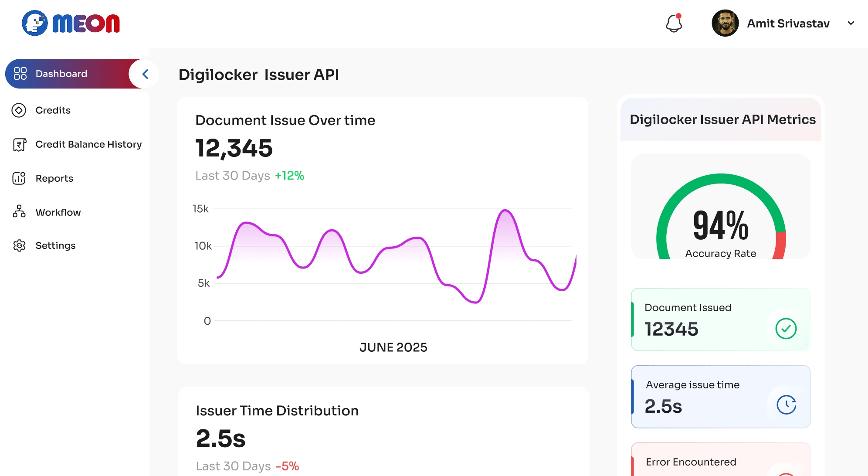Viewport: 868px width, 476px height.
Task: Click the Workflow nodes icon
Action: 19,211
